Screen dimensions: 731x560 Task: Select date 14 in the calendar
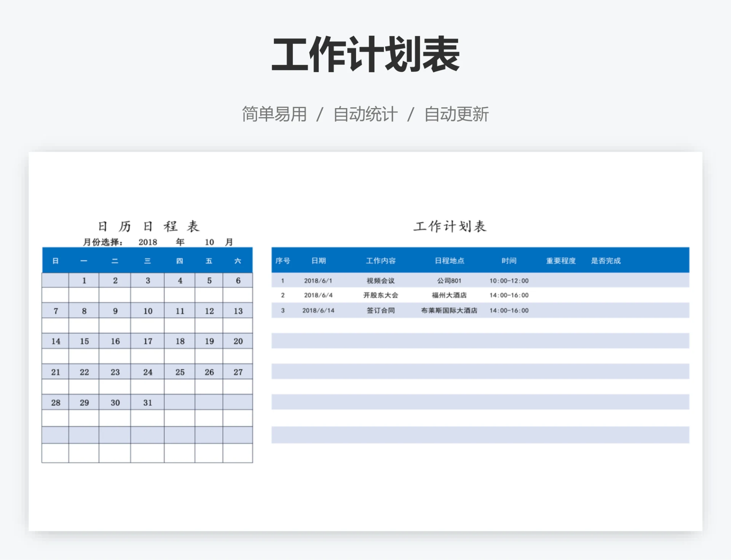coord(55,341)
